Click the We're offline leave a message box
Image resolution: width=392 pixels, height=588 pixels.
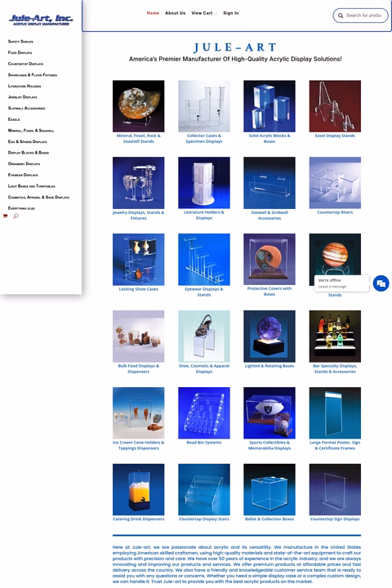tap(341, 283)
